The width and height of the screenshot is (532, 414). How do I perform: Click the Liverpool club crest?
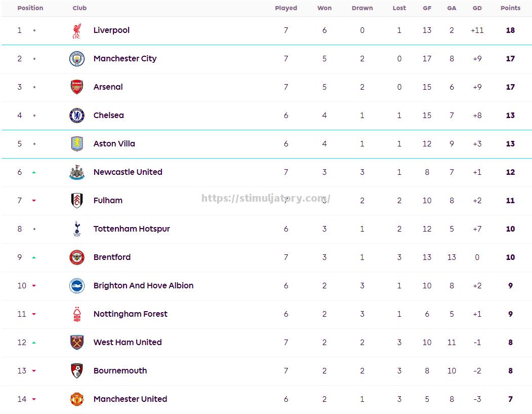[76, 30]
